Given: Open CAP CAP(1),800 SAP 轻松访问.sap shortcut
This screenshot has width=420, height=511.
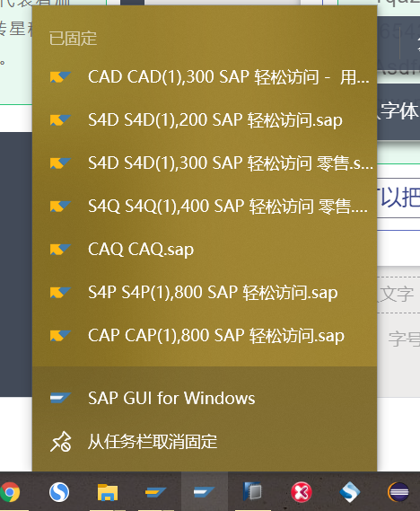Looking at the screenshot, I should coord(205,335).
